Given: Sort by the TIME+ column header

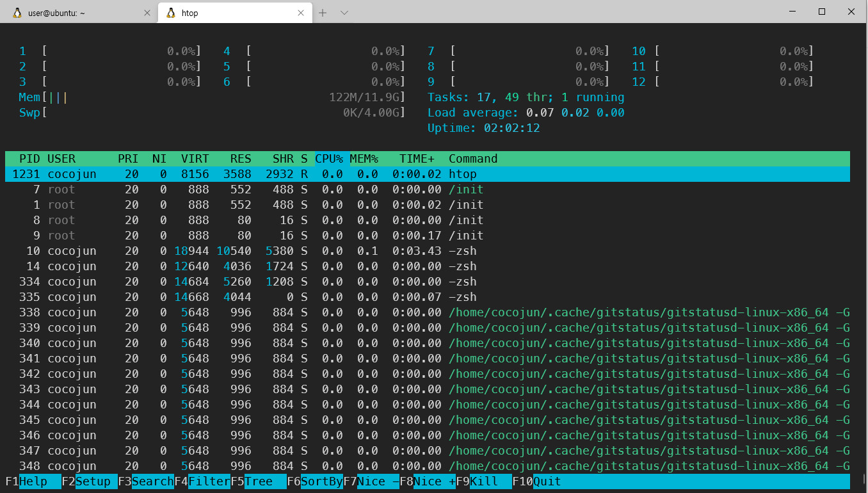Looking at the screenshot, I should [x=417, y=159].
